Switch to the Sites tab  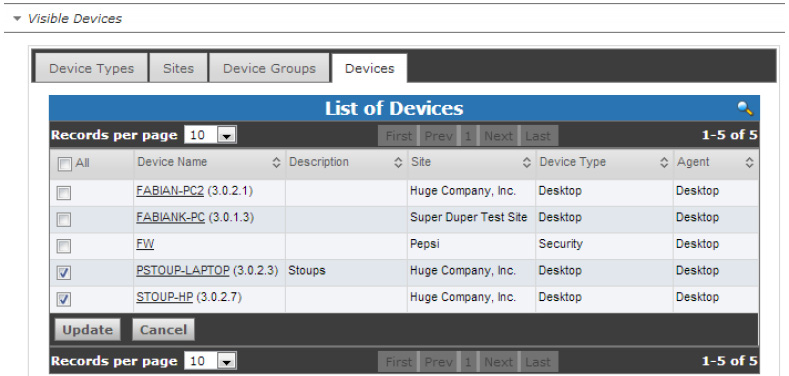[178, 68]
